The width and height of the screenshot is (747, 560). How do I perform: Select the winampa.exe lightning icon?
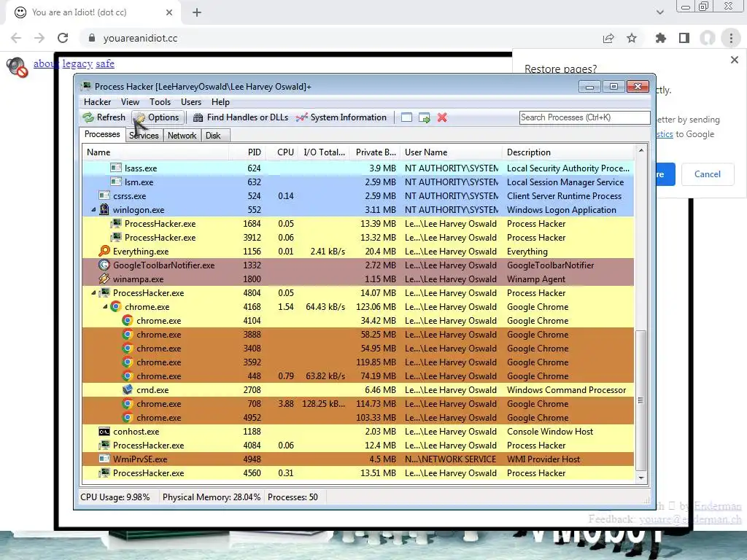click(x=104, y=279)
